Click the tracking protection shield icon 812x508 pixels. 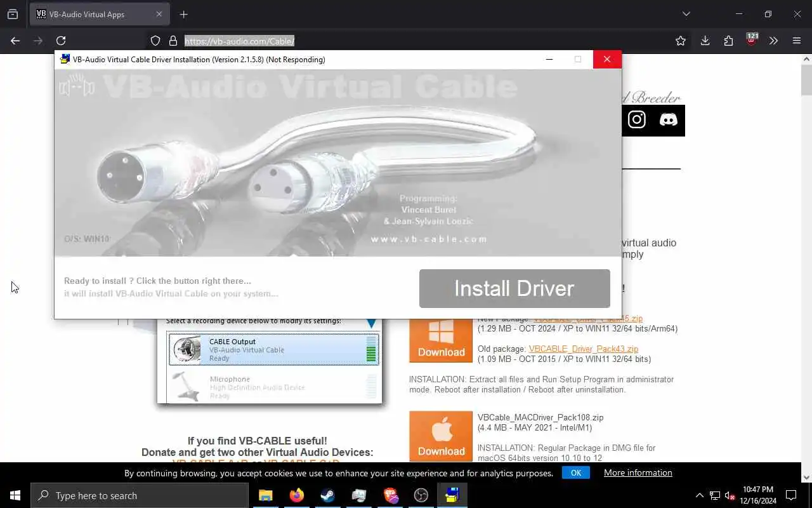(x=155, y=41)
